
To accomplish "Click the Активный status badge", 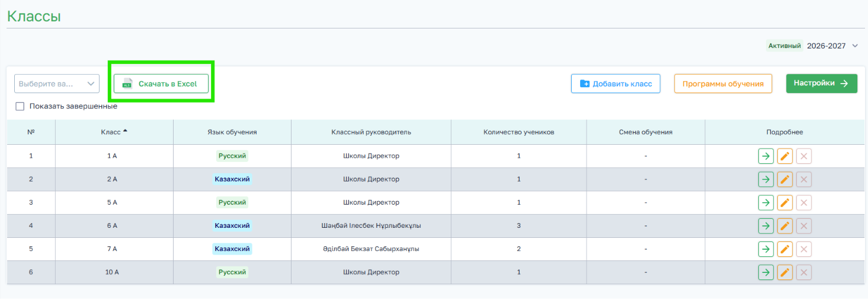I will [785, 46].
